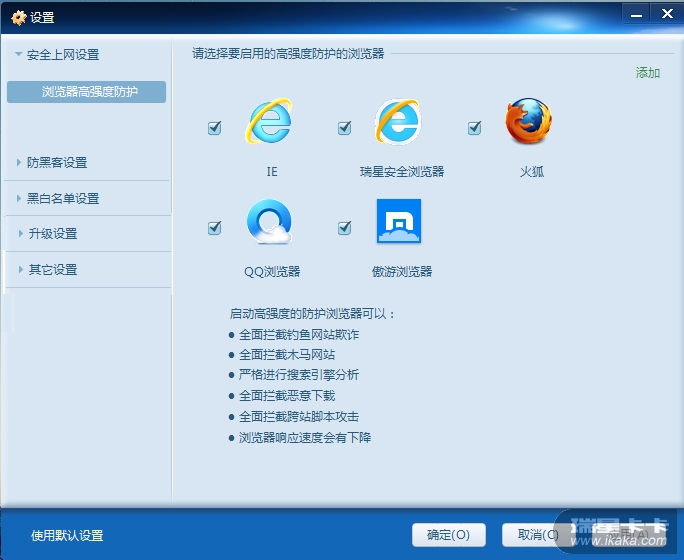Expand the 防黑客设置 section arrow

click(x=19, y=163)
